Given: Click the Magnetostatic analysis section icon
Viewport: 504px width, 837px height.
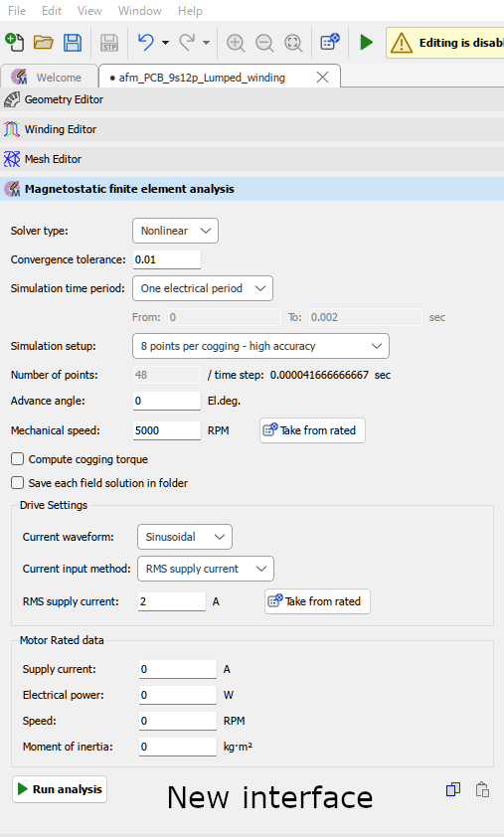Looking at the screenshot, I should [x=12, y=189].
